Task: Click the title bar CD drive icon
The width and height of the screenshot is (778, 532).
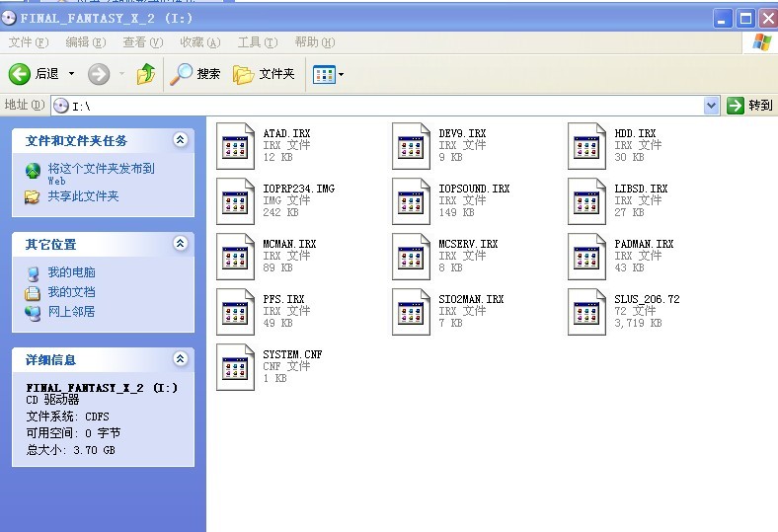Action: [9, 18]
